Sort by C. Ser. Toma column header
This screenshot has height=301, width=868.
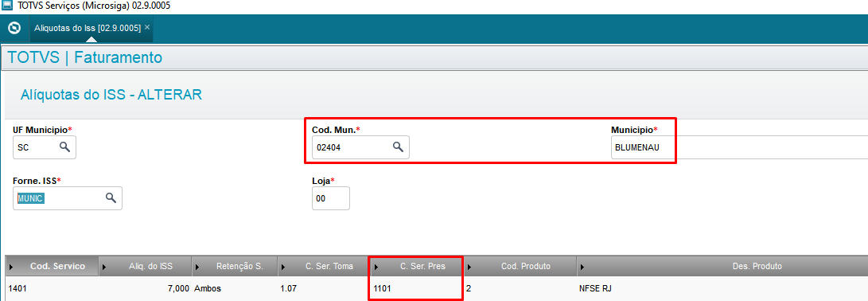point(323,267)
